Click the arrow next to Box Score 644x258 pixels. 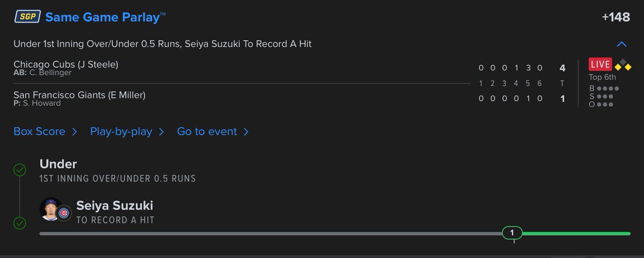[75, 132]
